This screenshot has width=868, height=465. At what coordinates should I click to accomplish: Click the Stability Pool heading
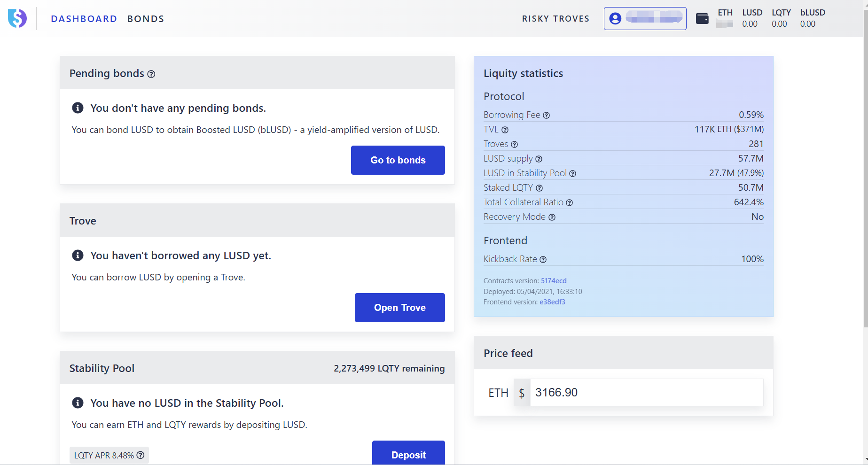102,368
